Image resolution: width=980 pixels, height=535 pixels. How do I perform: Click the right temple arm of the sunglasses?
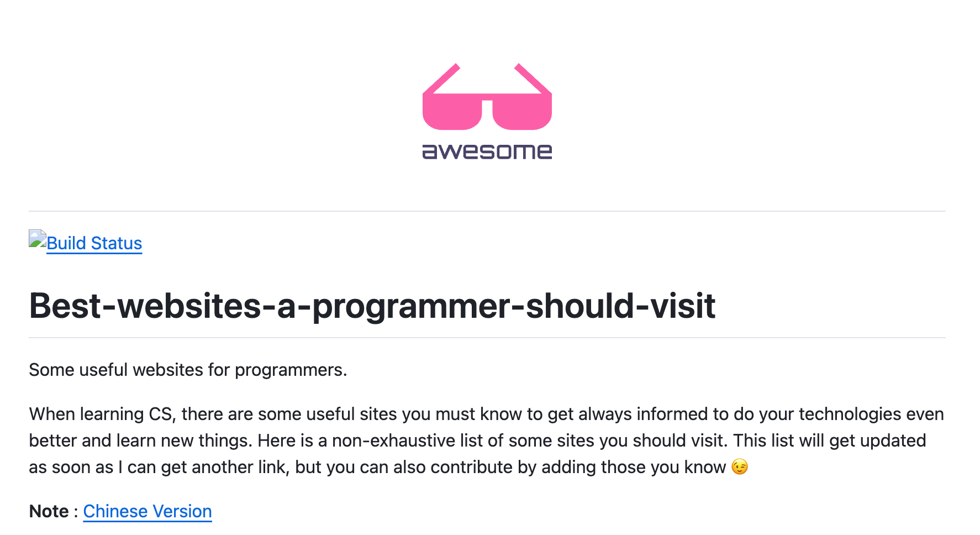click(x=533, y=79)
